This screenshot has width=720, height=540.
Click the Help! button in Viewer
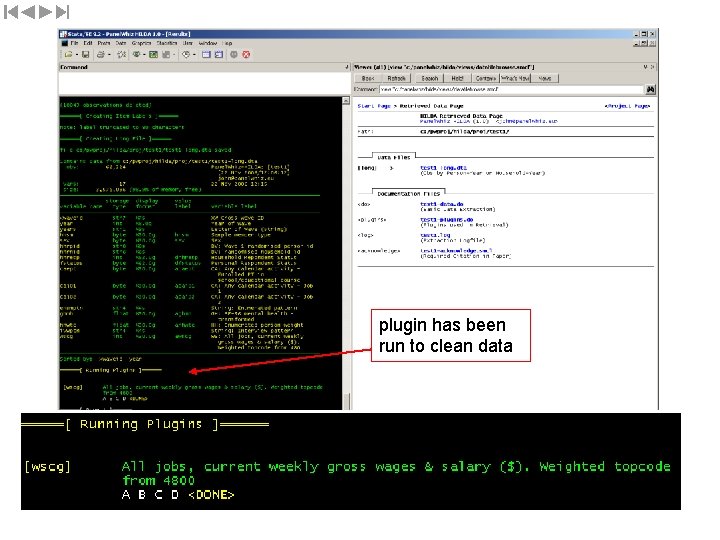tap(457, 79)
